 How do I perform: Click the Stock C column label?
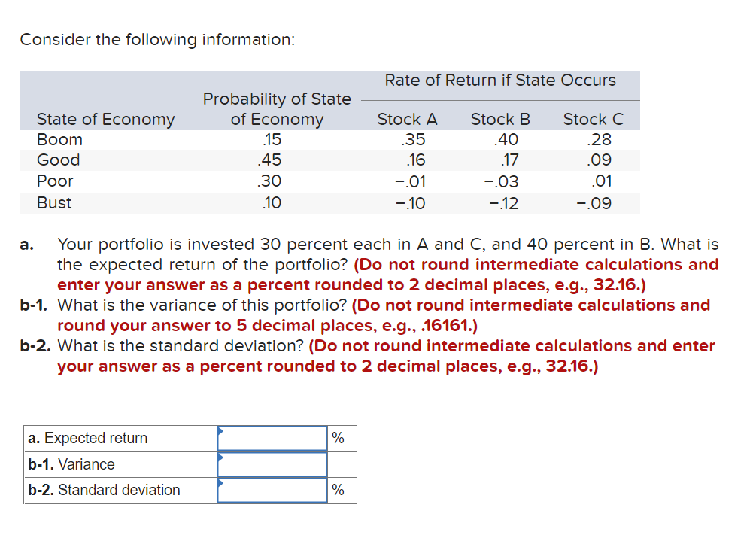point(594,119)
